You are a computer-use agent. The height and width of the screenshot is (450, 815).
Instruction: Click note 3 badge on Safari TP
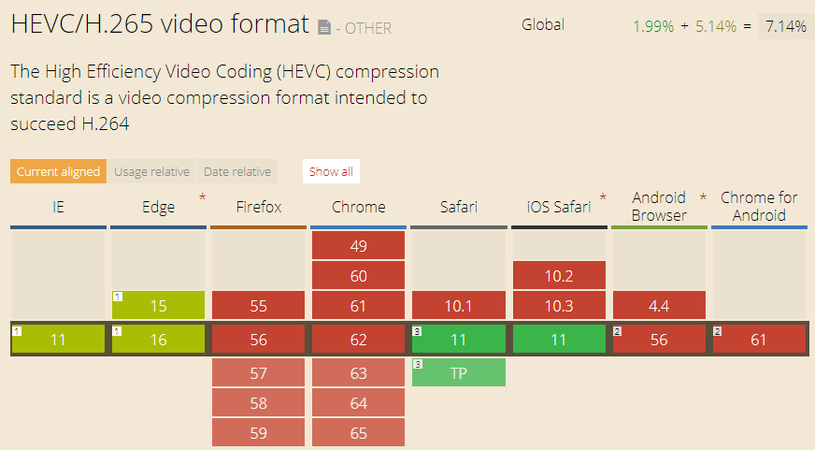(417, 364)
